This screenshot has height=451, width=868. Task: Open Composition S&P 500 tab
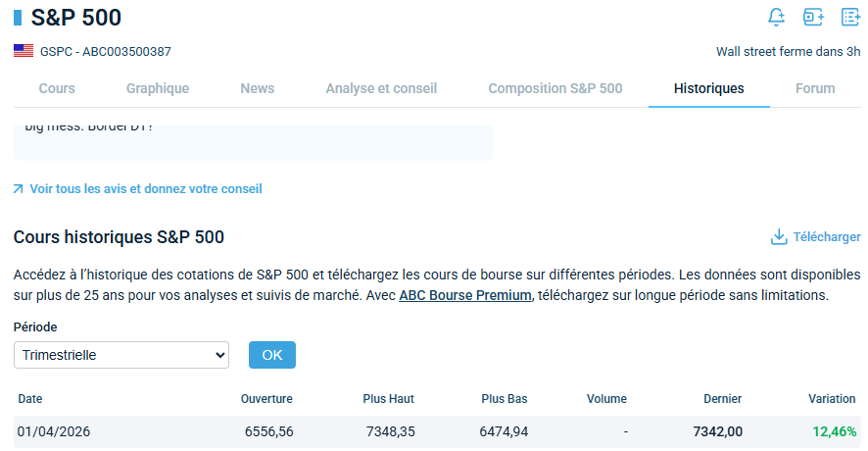(x=555, y=88)
